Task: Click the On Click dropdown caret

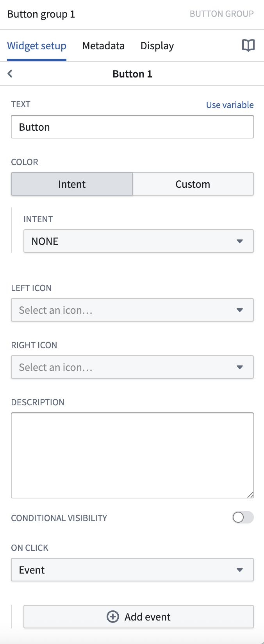Action: click(240, 570)
